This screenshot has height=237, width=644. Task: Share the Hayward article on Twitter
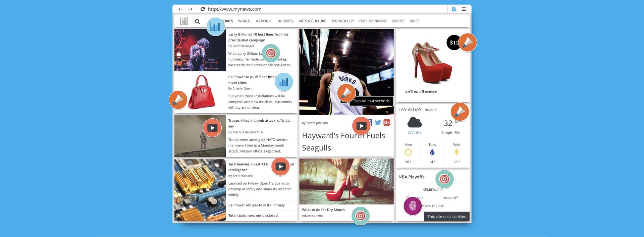point(378,122)
